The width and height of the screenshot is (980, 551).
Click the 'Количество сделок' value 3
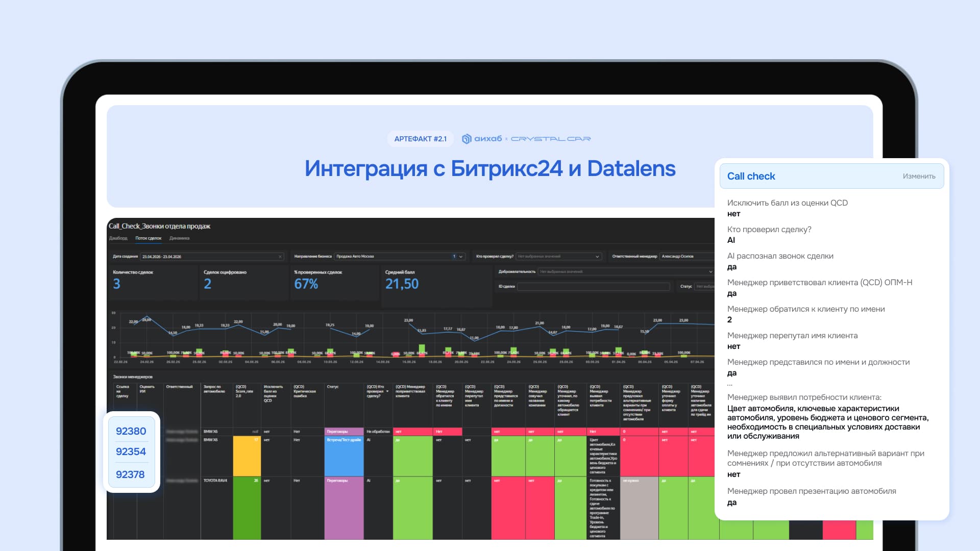pyautogui.click(x=116, y=284)
